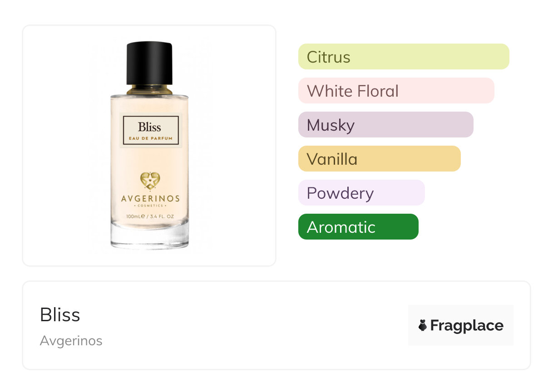The height and width of the screenshot is (392, 553).
Task: Click the gold collar below the cap
Action: point(149,89)
